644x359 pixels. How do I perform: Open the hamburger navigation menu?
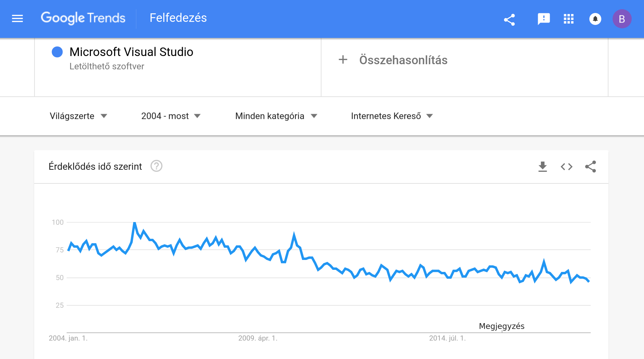17,18
